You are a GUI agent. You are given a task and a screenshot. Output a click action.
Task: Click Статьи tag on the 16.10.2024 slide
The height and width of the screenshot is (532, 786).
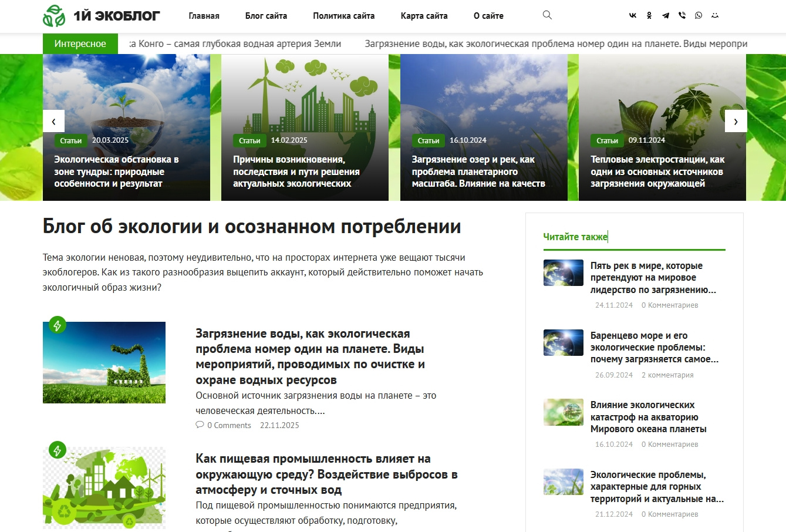click(x=429, y=140)
